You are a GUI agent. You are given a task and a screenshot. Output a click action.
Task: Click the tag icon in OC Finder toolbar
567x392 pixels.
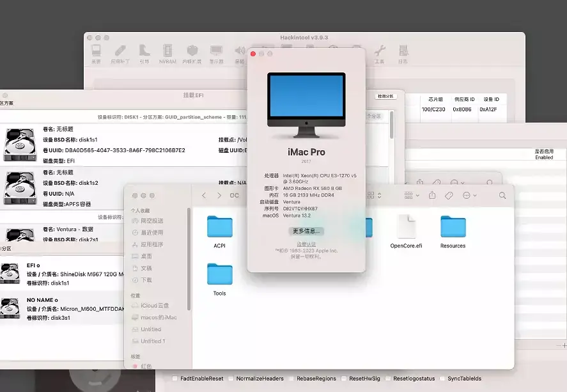pyautogui.click(x=449, y=195)
